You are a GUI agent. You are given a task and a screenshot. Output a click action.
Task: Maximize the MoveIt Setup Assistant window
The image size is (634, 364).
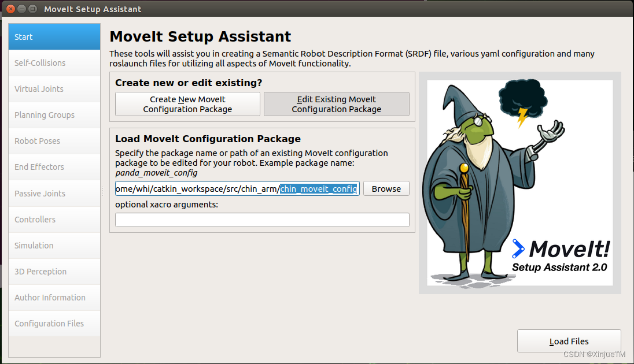click(33, 9)
